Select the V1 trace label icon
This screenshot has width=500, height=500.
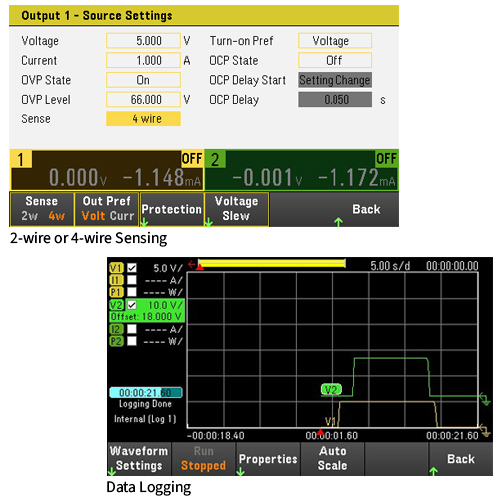[116, 268]
